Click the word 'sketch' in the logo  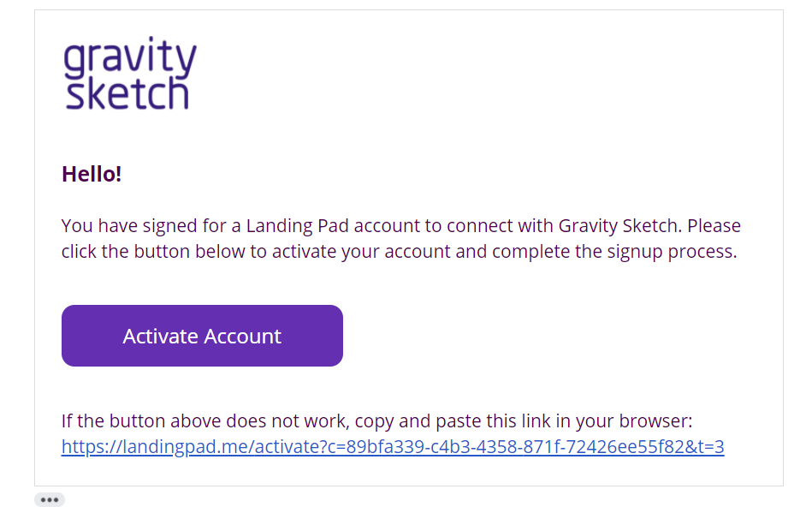pyautogui.click(x=127, y=94)
